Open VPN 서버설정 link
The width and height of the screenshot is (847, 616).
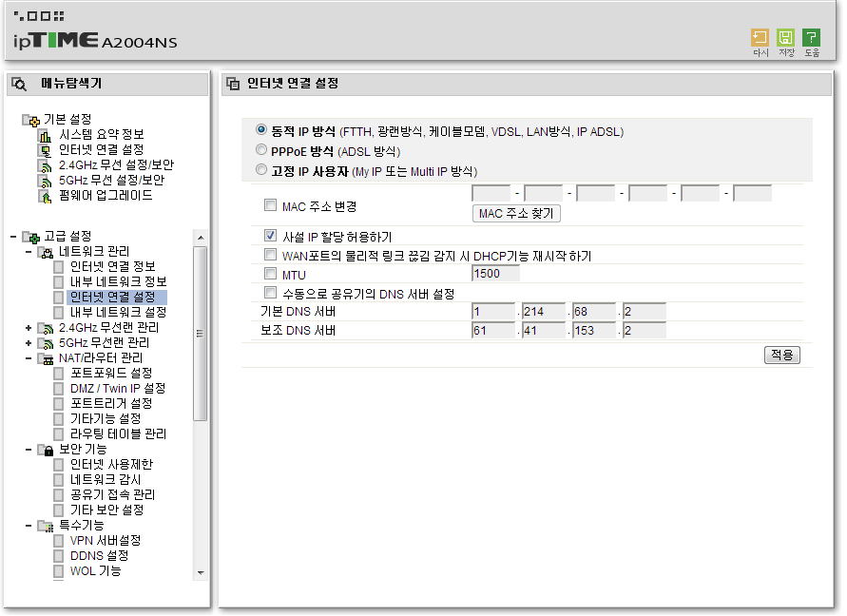[x=106, y=540]
